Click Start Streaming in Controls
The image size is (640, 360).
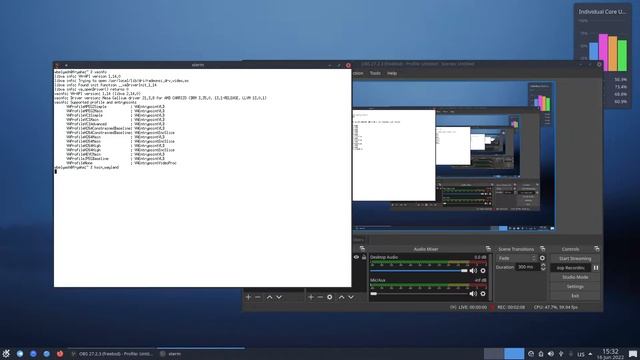click(x=575, y=258)
